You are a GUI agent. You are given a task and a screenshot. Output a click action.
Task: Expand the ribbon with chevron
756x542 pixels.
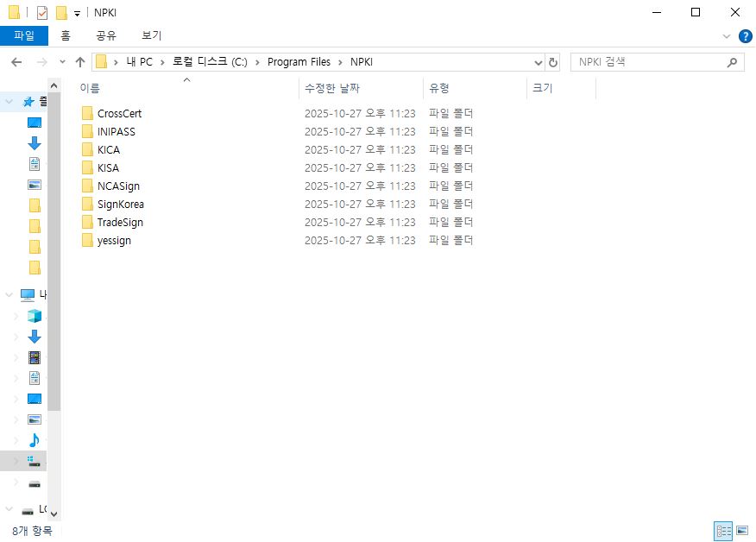726,36
